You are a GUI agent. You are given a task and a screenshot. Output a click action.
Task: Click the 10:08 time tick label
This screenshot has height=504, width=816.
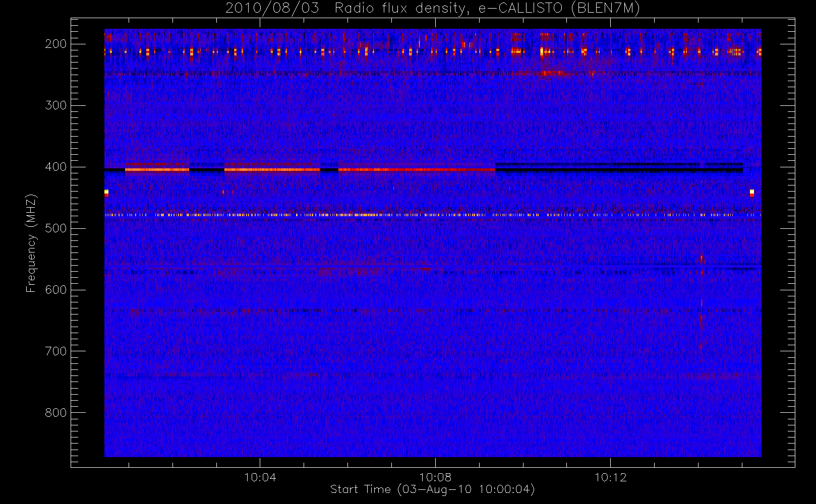(x=435, y=477)
